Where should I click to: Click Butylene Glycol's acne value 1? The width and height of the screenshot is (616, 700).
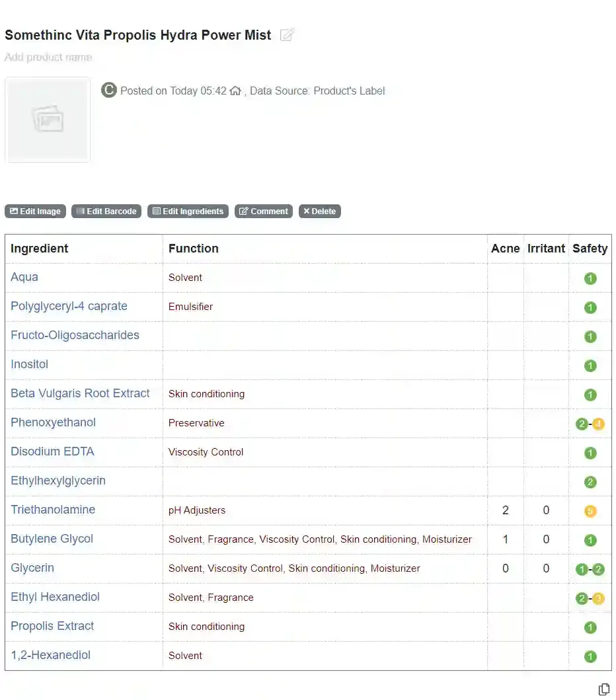click(x=506, y=539)
